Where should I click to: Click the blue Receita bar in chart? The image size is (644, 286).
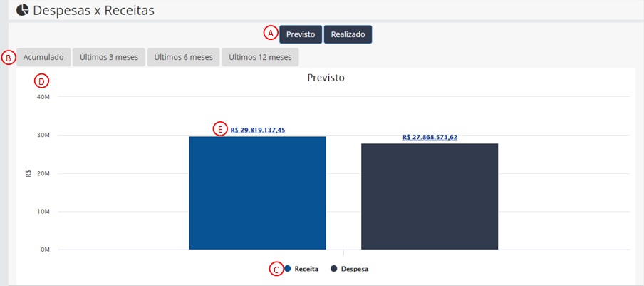coord(257,193)
